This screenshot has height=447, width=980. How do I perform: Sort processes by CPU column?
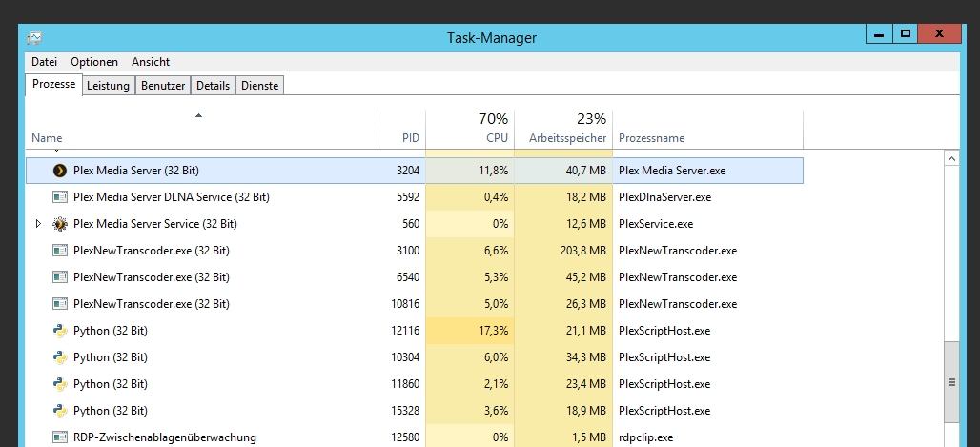(470, 130)
